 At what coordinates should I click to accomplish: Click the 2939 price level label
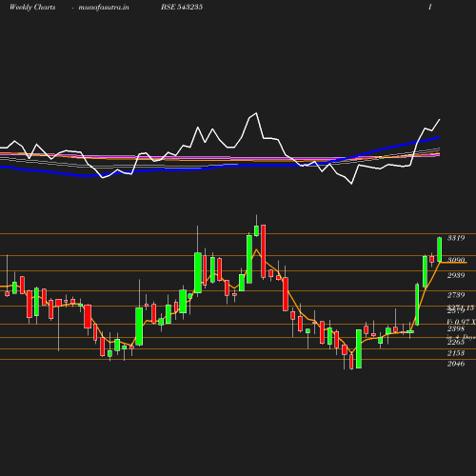456,275
